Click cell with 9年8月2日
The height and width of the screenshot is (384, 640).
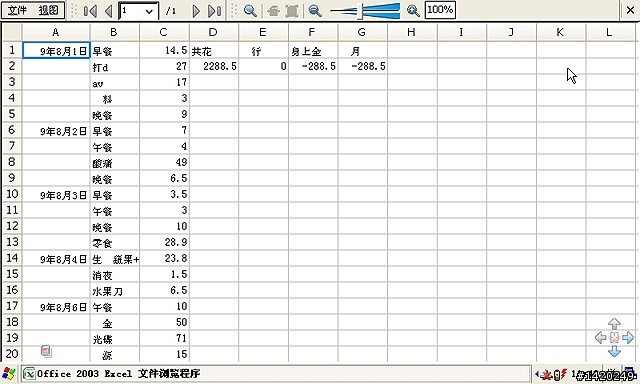tap(56, 131)
